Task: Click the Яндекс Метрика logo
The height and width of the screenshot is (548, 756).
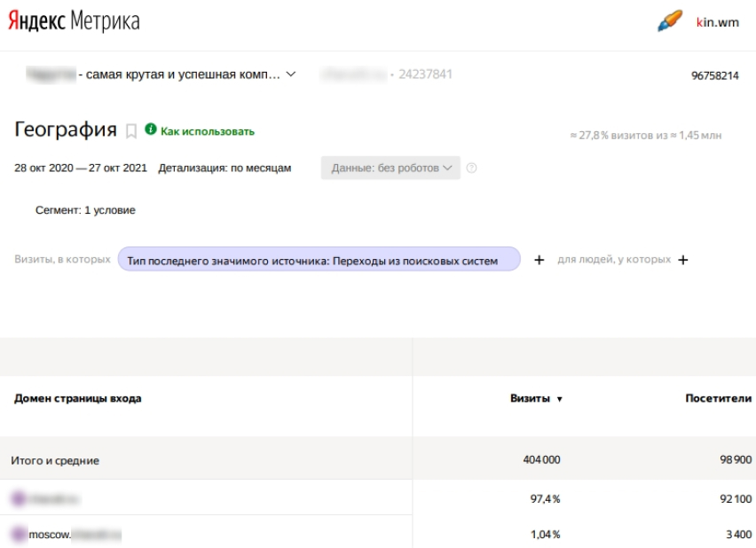Action: click(75, 21)
